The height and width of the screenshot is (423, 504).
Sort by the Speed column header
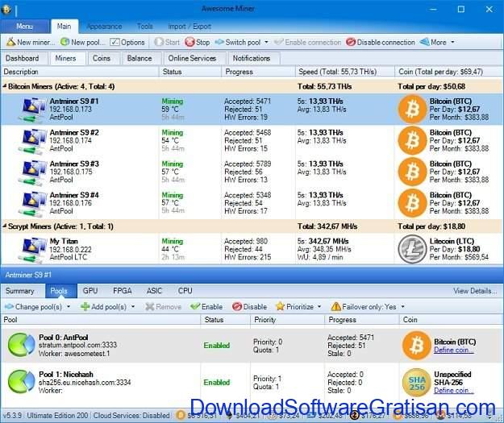pos(344,72)
